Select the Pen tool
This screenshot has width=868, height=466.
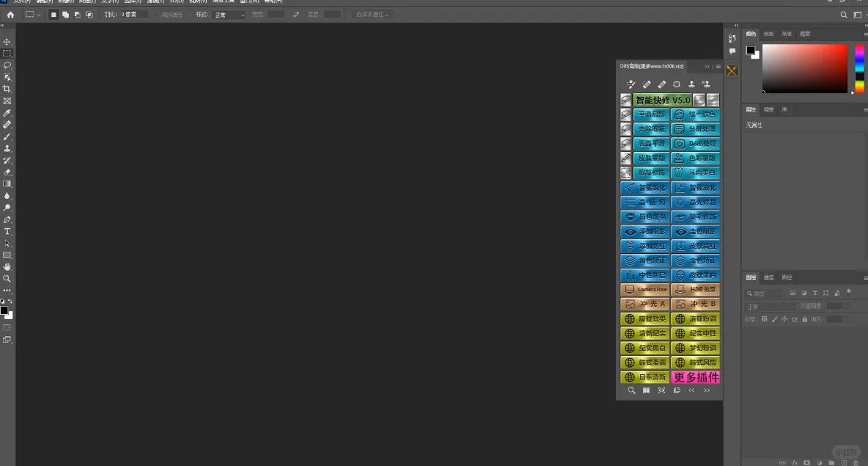tap(7, 219)
